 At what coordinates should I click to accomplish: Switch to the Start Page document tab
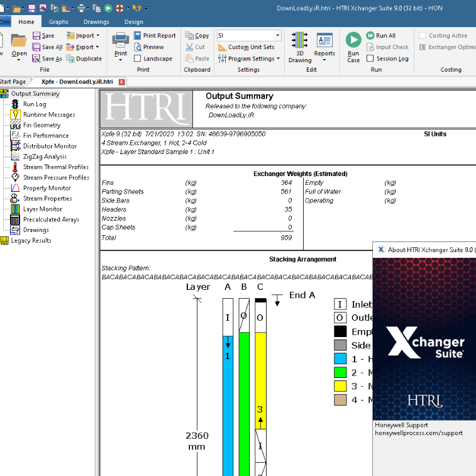(x=13, y=82)
